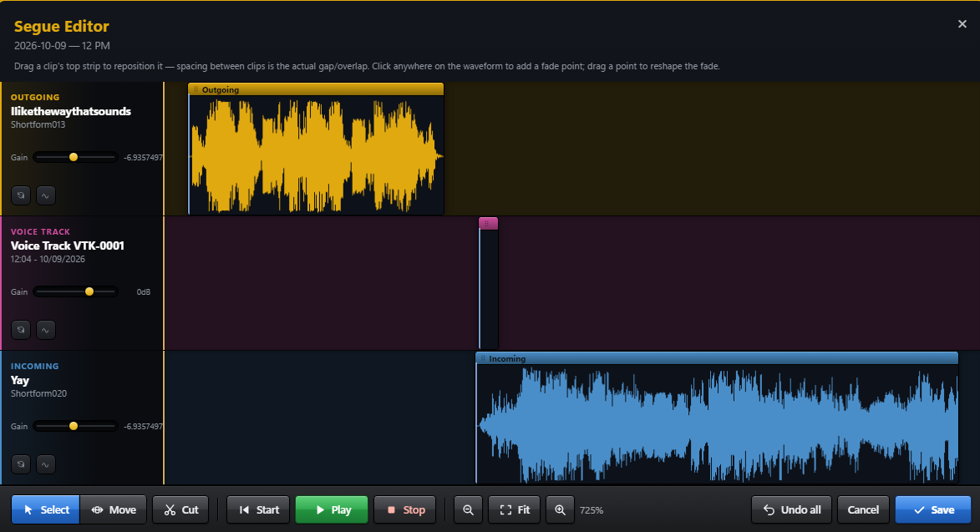Image resolution: width=980 pixels, height=532 pixels.
Task: Fit the timeline to view
Action: (515, 509)
